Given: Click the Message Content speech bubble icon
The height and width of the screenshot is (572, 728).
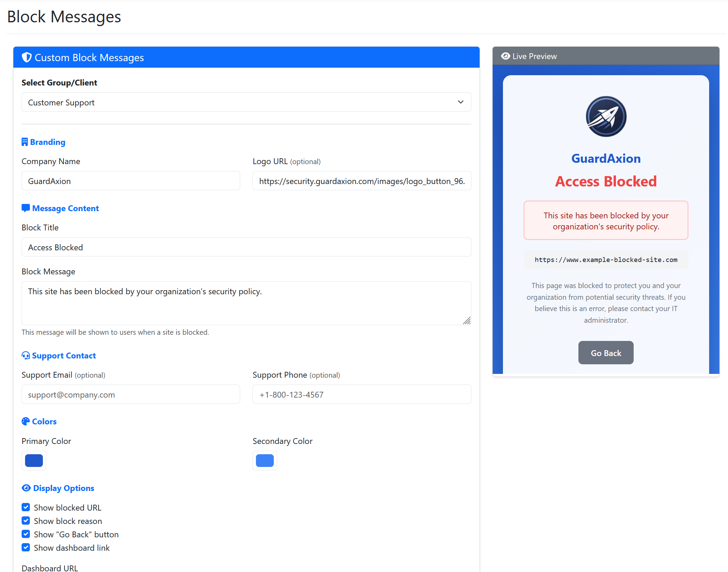Looking at the screenshot, I should pos(25,208).
